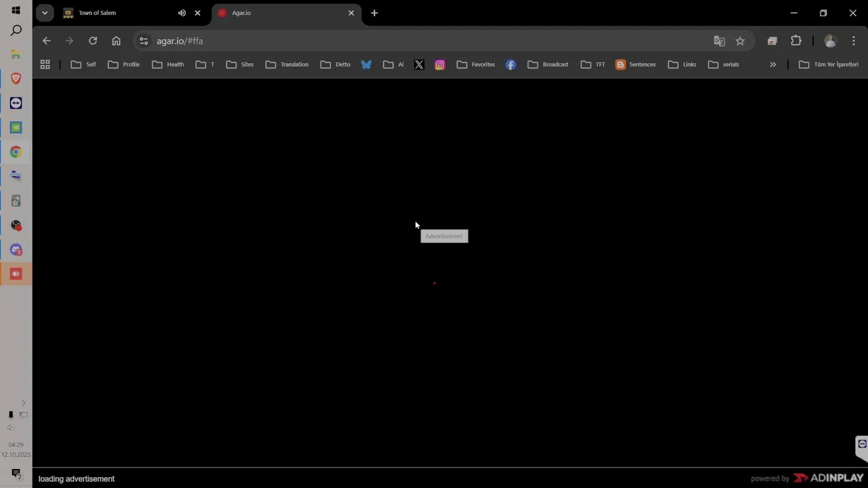Open the profile avatar menu
The height and width of the screenshot is (488, 868).
(x=830, y=41)
